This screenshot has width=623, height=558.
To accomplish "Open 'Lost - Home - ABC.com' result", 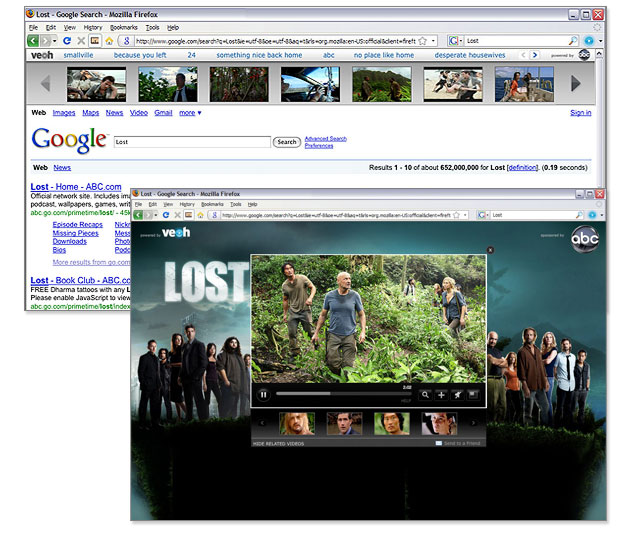I will (76, 187).
